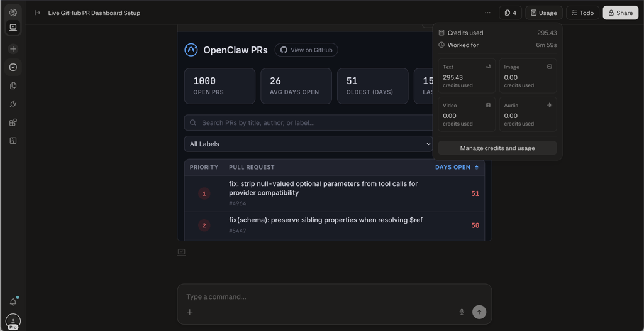Open notifications bell icon
The image size is (644, 331).
pyautogui.click(x=13, y=302)
